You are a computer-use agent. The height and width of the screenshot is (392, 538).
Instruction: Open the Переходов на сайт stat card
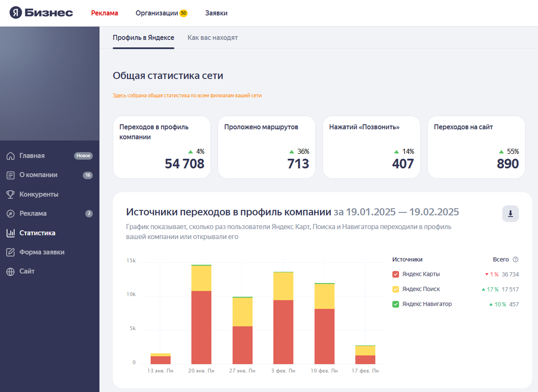[x=476, y=147]
